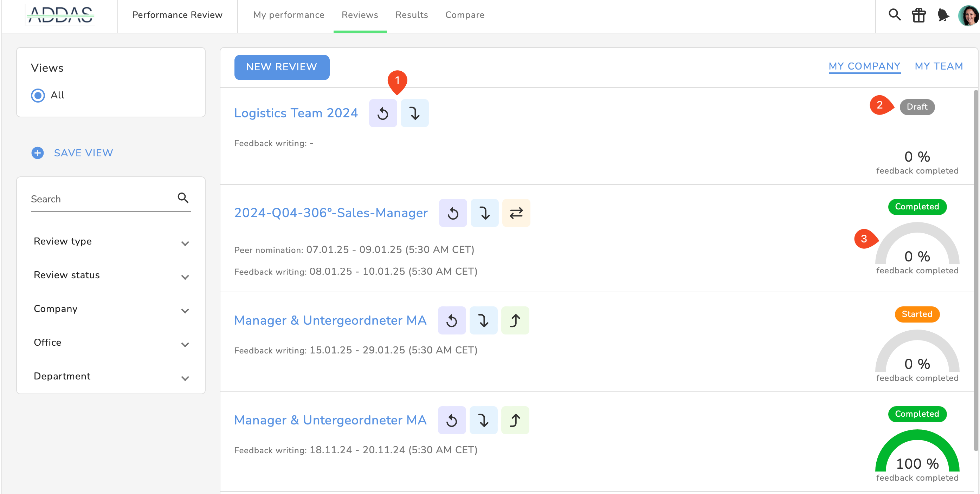Click into the sidebar Search input field
The image size is (980, 494).
click(101, 199)
